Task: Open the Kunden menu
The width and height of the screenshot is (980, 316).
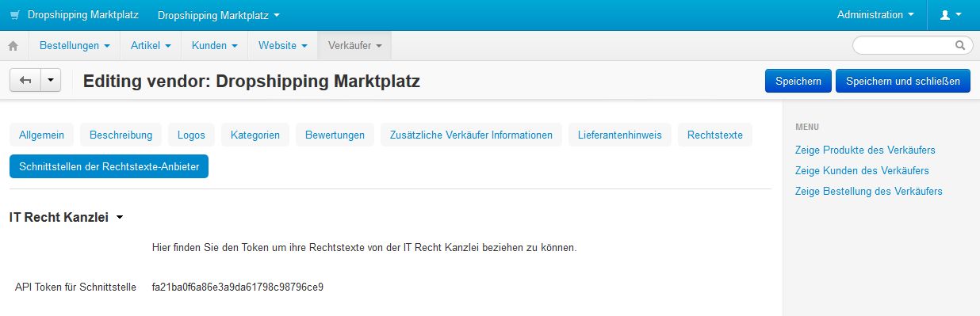Action: [x=215, y=46]
